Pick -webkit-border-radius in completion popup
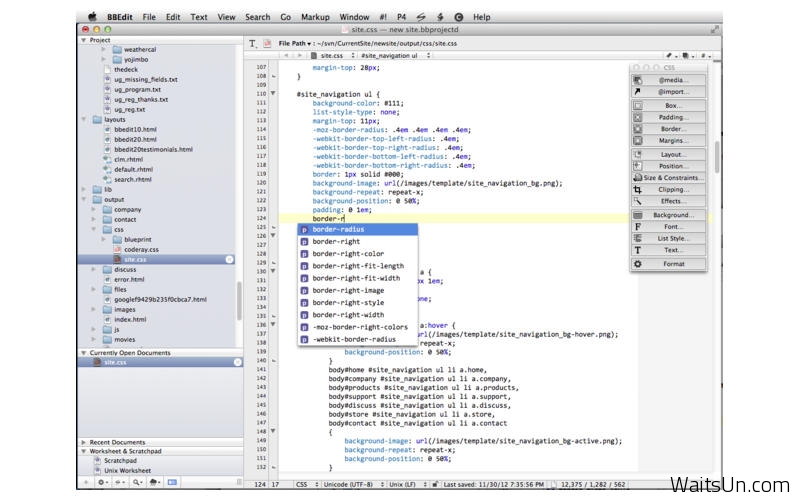800x500 pixels. click(x=358, y=339)
